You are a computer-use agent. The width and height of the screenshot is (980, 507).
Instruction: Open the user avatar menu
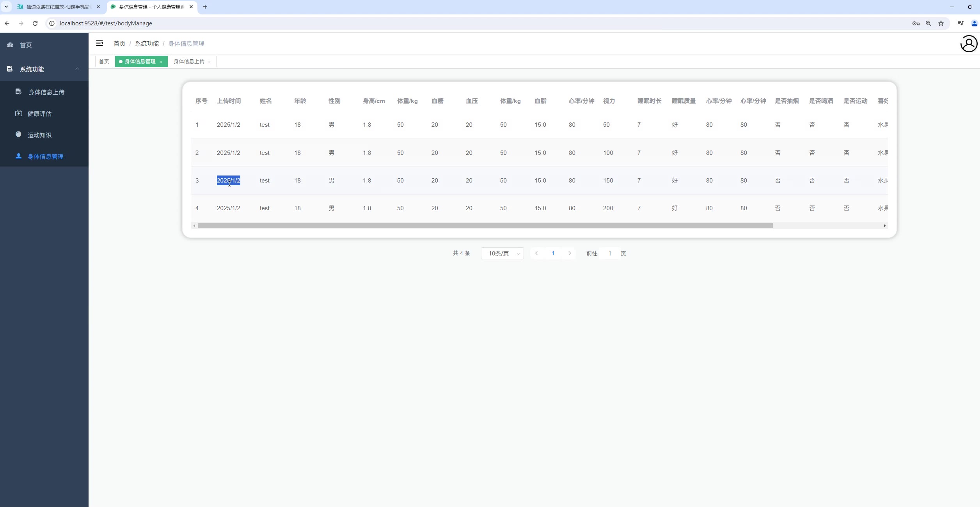(x=969, y=44)
